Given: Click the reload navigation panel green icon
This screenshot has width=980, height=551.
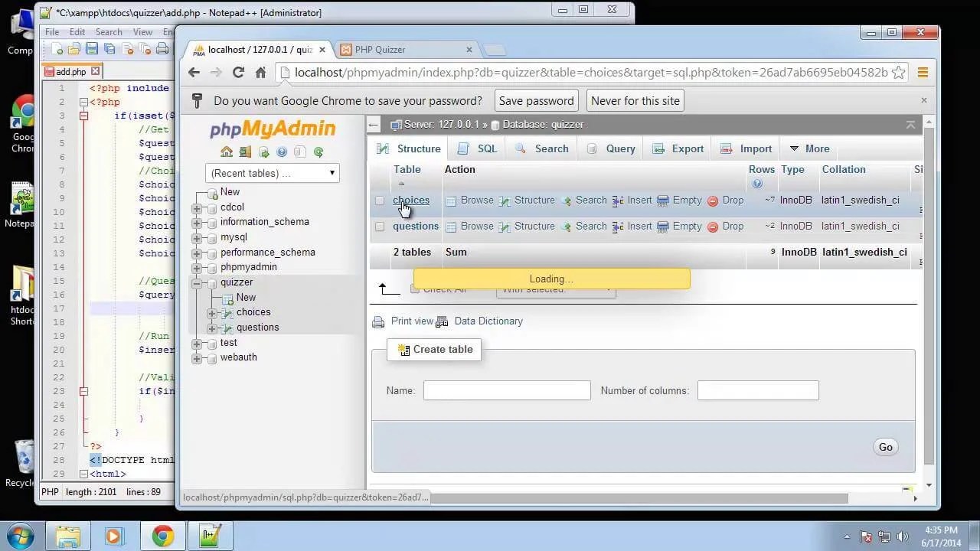Looking at the screenshot, I should pos(318,152).
